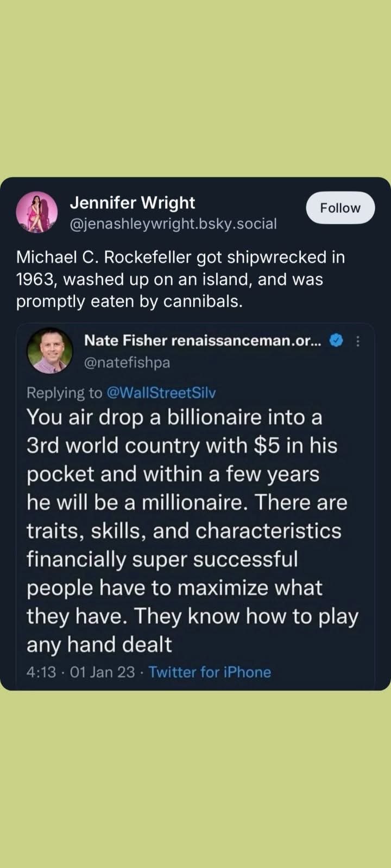Click the Nate Fisher display name
Screen dimensions: 391x868
click(125, 341)
